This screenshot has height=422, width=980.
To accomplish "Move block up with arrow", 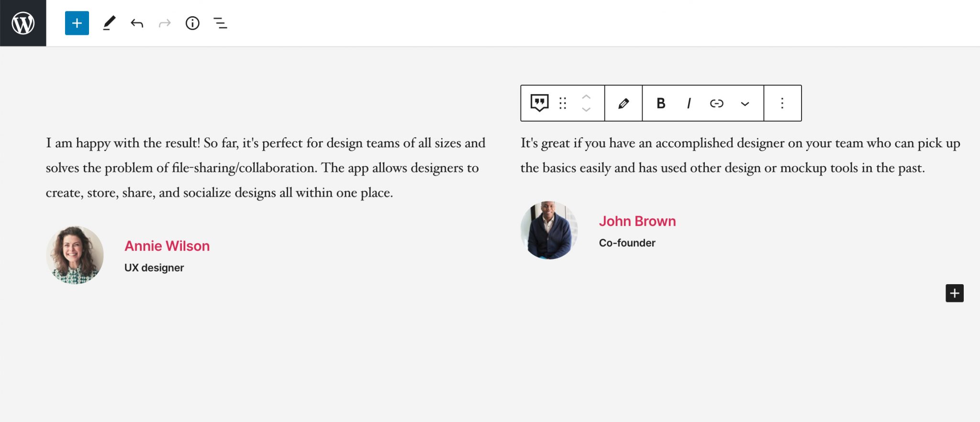I will tap(586, 97).
